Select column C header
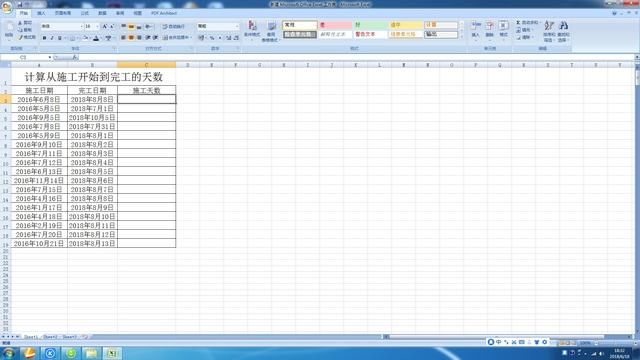Viewport: 640px width, 360px height. click(147, 65)
